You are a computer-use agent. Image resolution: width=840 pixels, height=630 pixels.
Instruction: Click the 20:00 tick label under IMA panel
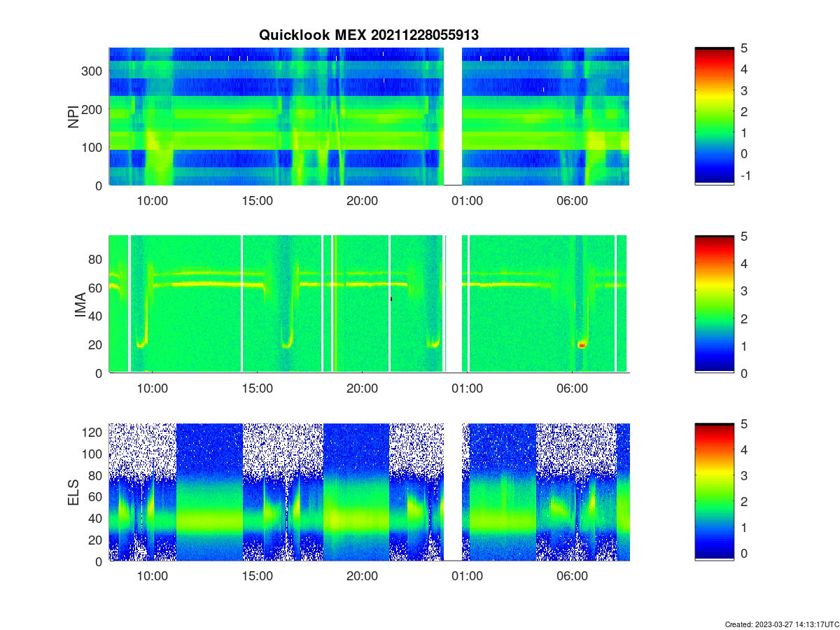click(362, 387)
